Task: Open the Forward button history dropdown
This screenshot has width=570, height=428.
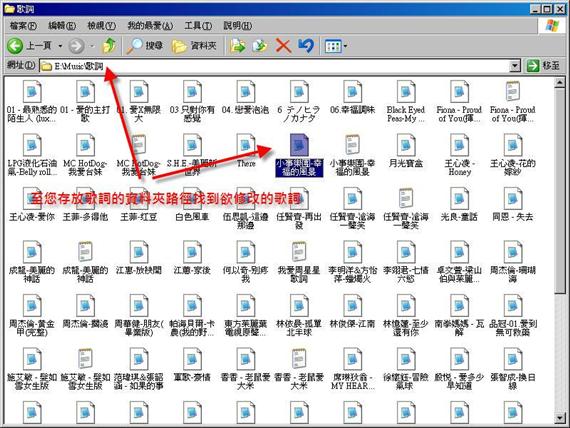Action: pos(92,46)
